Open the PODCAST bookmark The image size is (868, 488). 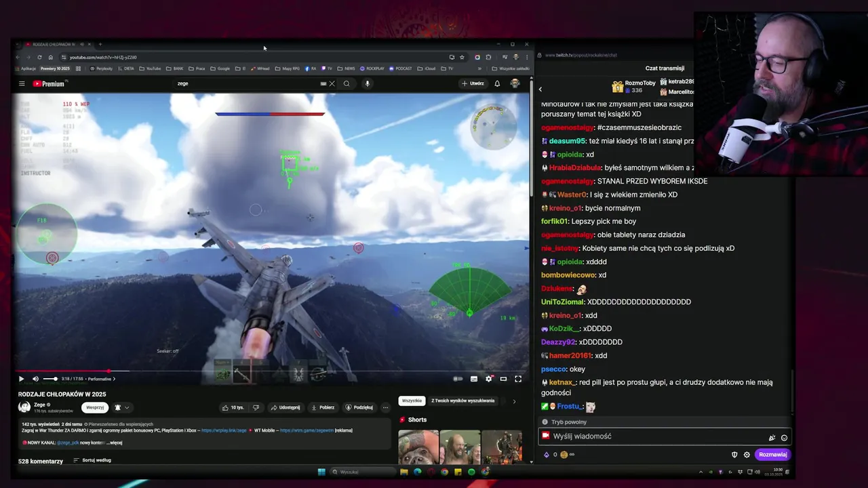tap(401, 68)
